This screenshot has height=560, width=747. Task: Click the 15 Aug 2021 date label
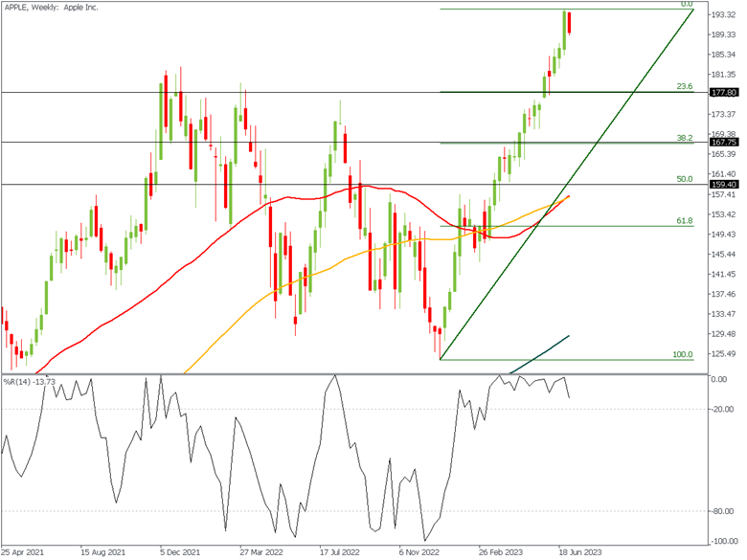click(102, 552)
